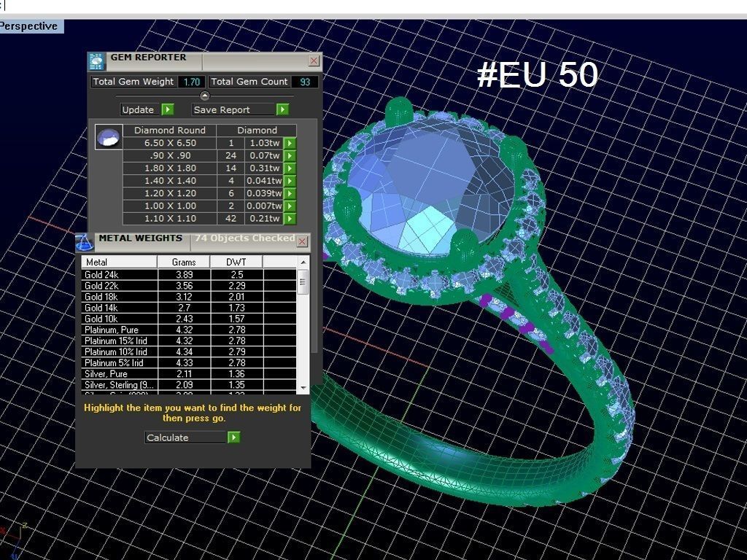Click the 1.10 X 1.10 size cell
Image resolution: width=747 pixels, height=560 pixels.
click(x=170, y=219)
